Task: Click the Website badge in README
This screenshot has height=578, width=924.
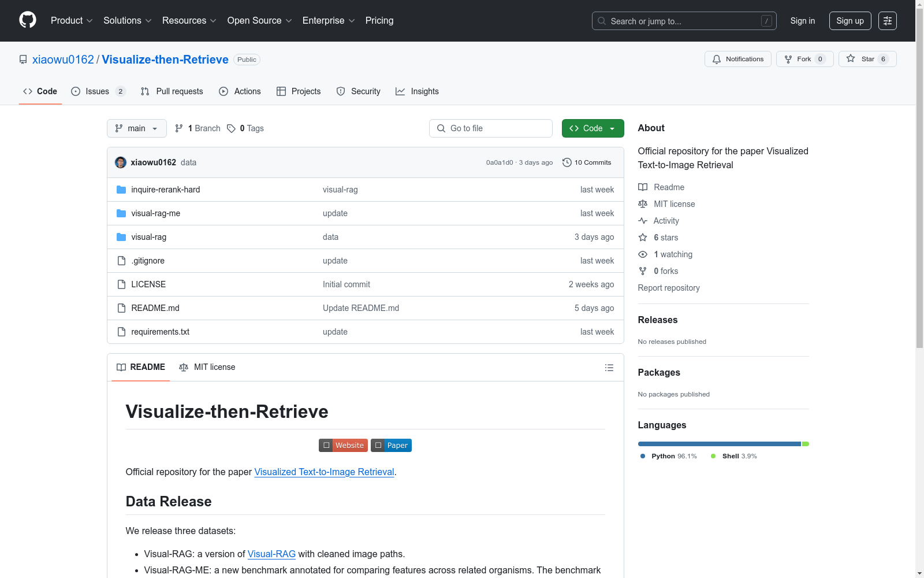Action: click(343, 445)
